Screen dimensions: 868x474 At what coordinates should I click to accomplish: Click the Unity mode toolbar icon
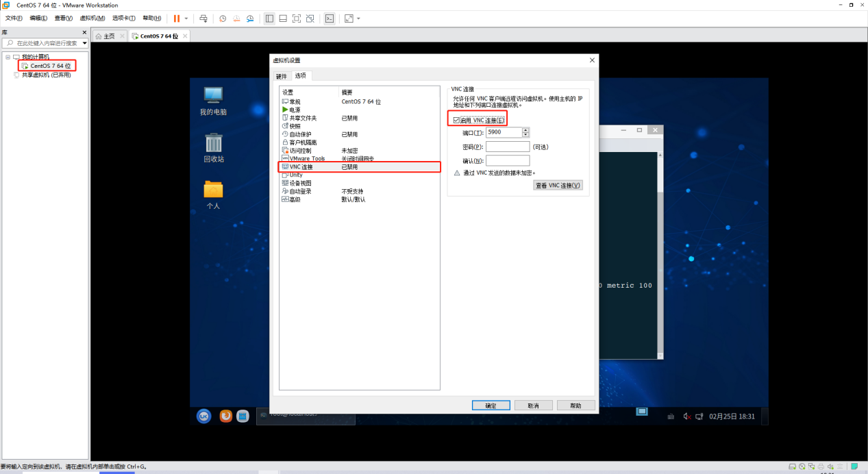tap(310, 18)
